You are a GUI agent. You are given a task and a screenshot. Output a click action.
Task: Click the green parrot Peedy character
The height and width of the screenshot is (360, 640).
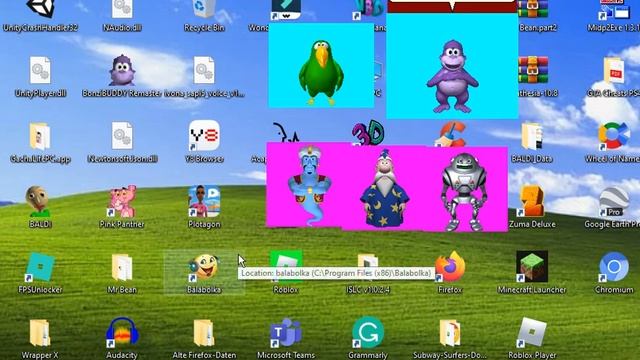[x=321, y=73]
